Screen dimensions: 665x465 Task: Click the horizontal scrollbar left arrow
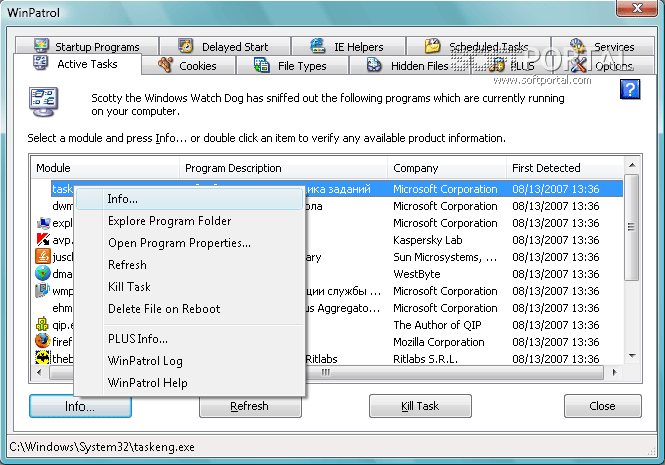39,373
